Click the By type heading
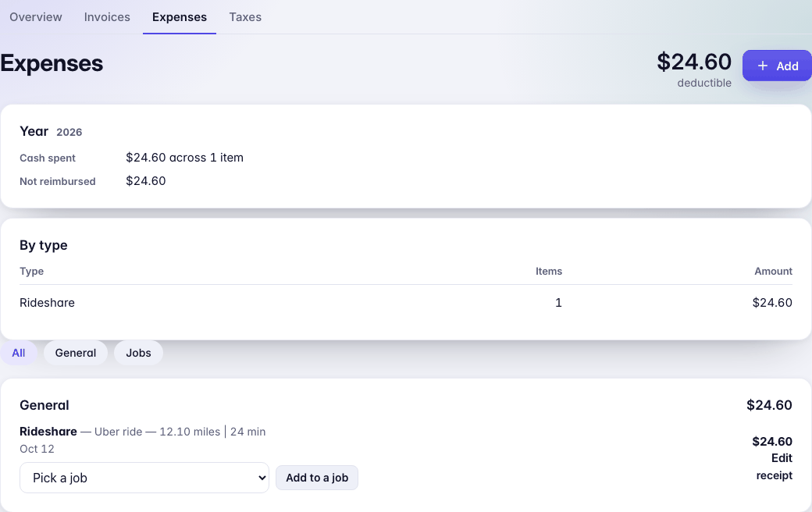This screenshot has width=812, height=512. tap(44, 245)
